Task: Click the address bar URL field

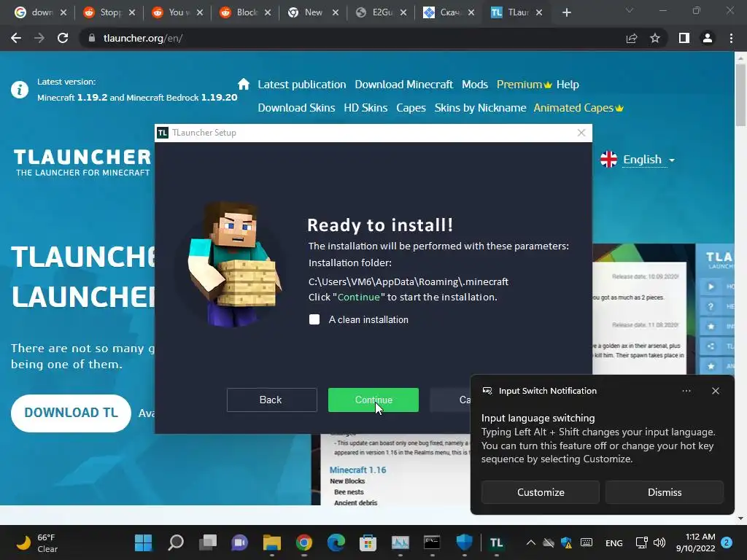Action: 352,38
